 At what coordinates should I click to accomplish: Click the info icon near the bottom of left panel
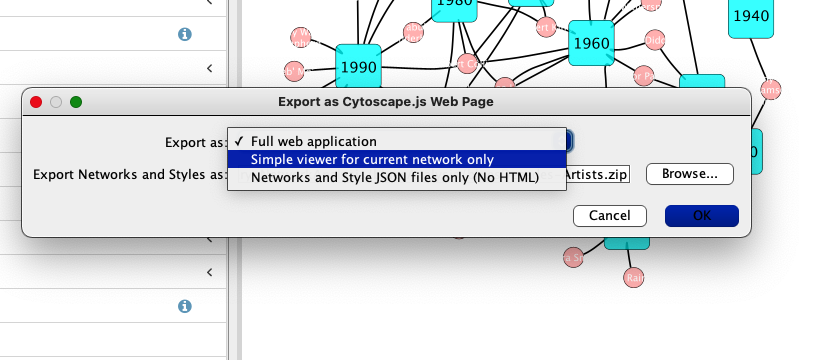[184, 306]
